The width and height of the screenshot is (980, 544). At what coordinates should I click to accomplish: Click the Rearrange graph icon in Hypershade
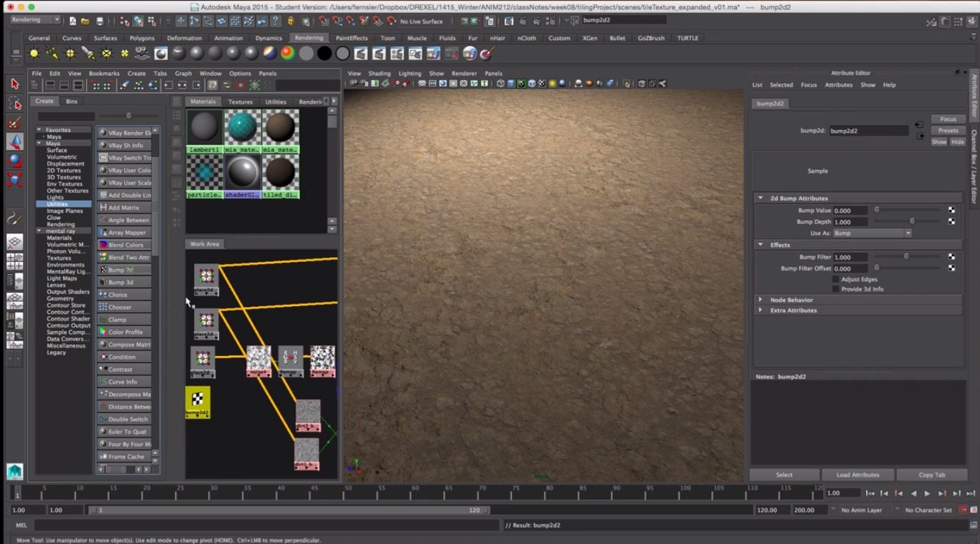139,86
